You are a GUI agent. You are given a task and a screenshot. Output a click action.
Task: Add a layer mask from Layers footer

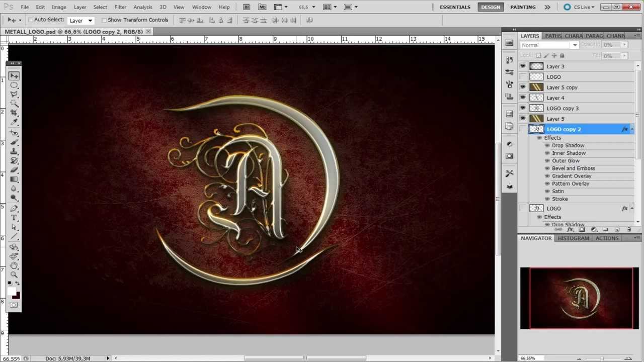tap(582, 230)
